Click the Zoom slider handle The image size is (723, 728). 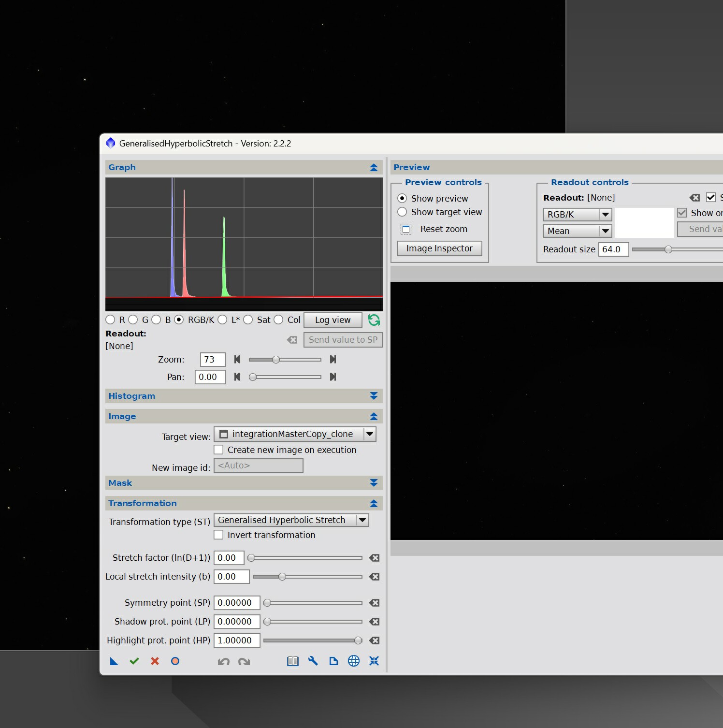pyautogui.click(x=275, y=359)
